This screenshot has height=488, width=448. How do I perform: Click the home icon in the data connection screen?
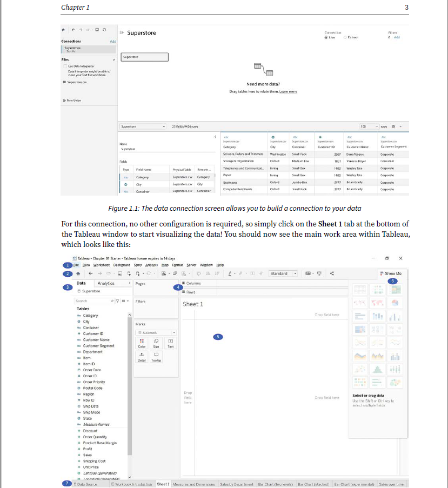click(x=63, y=30)
